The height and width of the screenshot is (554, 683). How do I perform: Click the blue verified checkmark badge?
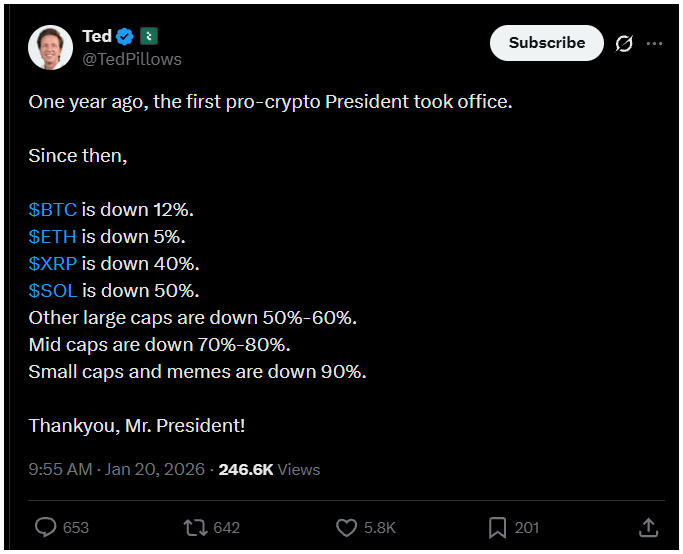(x=125, y=37)
